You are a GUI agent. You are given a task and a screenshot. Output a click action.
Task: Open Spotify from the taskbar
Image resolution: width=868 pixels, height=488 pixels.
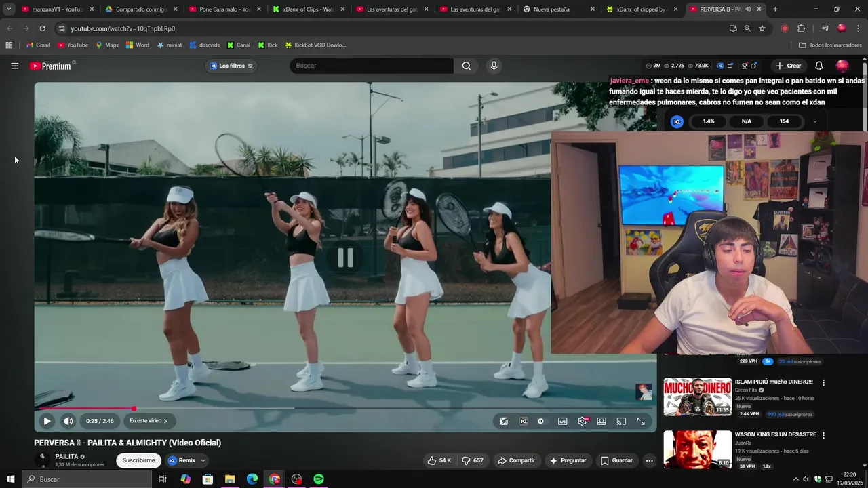tap(319, 479)
